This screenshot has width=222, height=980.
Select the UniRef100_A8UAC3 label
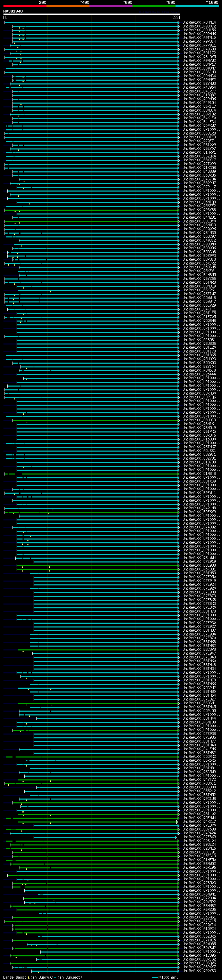(199, 420)
